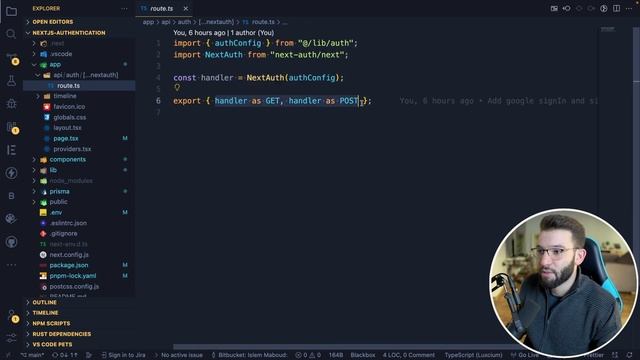Select route.ts in the file tree
Image resolution: width=640 pixels, height=360 pixels.
coord(69,86)
